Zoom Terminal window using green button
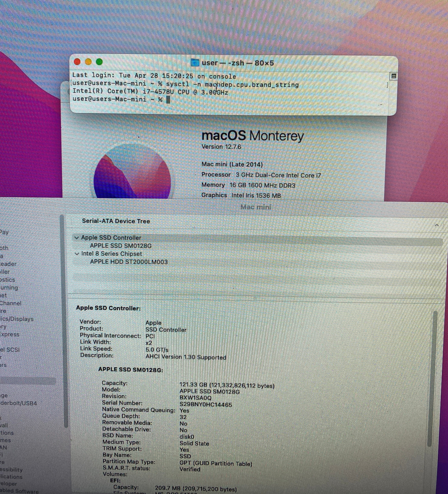This screenshot has height=494, width=448. click(99, 62)
